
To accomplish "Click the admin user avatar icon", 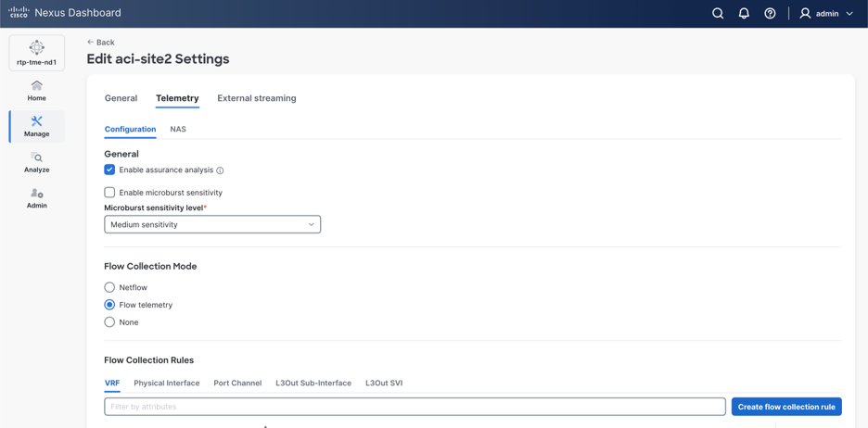I will pyautogui.click(x=806, y=14).
